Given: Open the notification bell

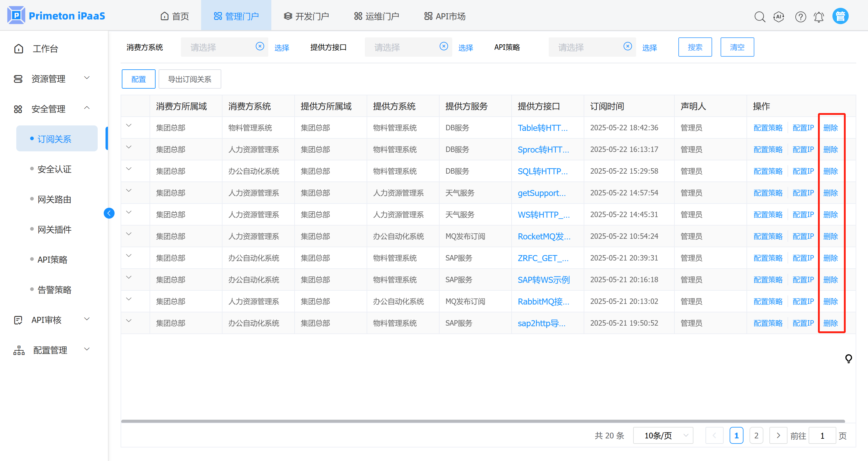Looking at the screenshot, I should (819, 17).
